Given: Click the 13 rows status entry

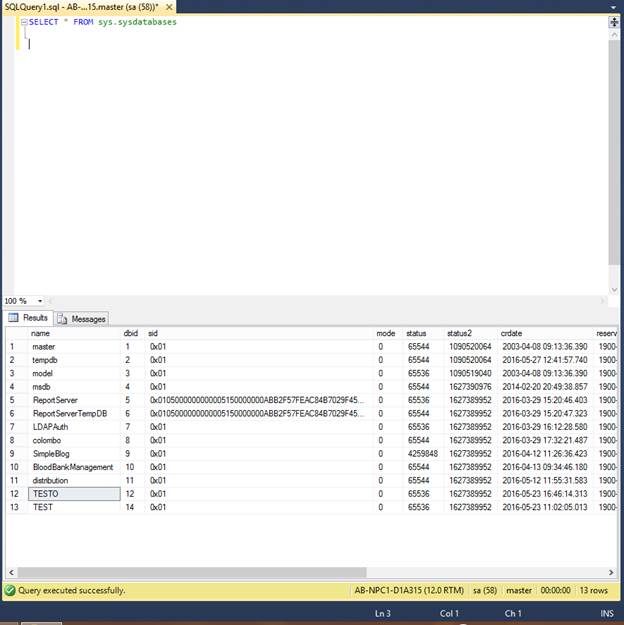Looking at the screenshot, I should click(594, 590).
